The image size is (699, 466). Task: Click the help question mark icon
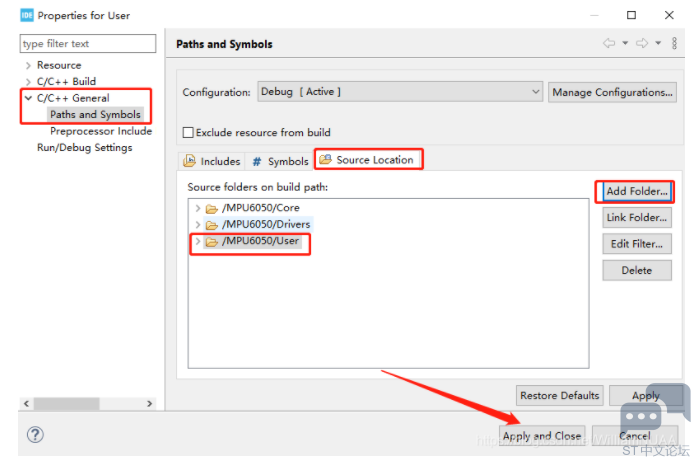35,435
